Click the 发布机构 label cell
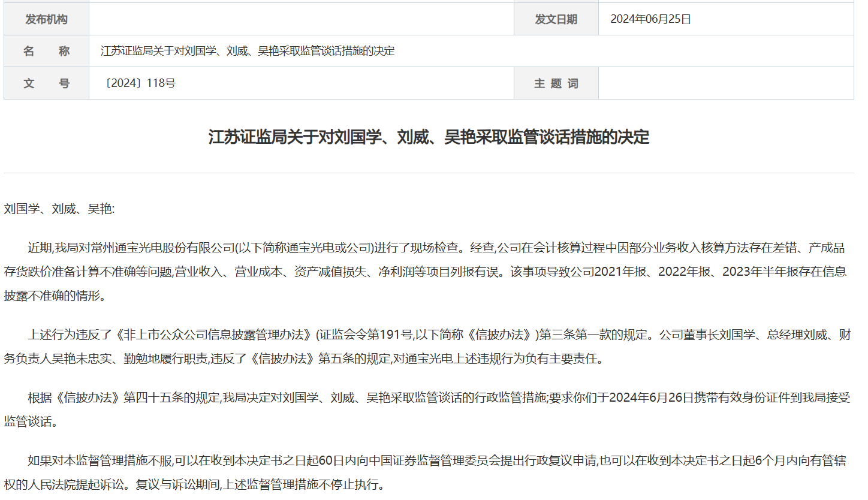Screen dimensions: 868x500 coord(46,19)
